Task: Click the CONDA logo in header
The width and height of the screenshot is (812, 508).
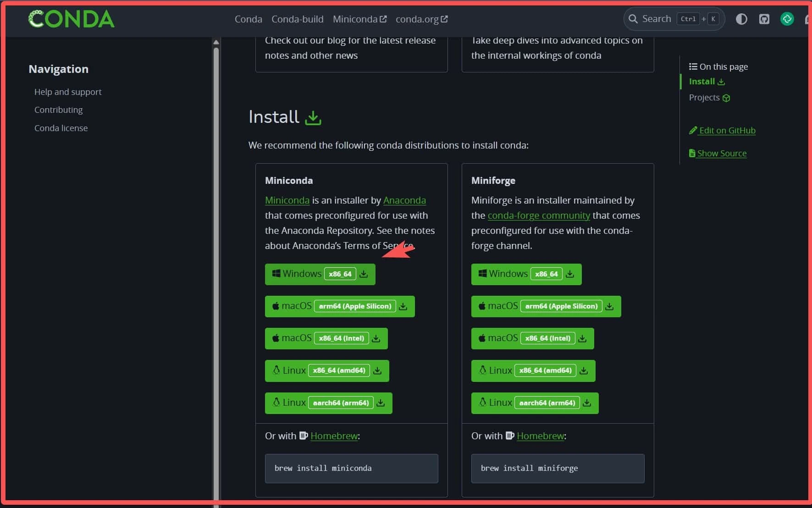Action: pos(72,19)
